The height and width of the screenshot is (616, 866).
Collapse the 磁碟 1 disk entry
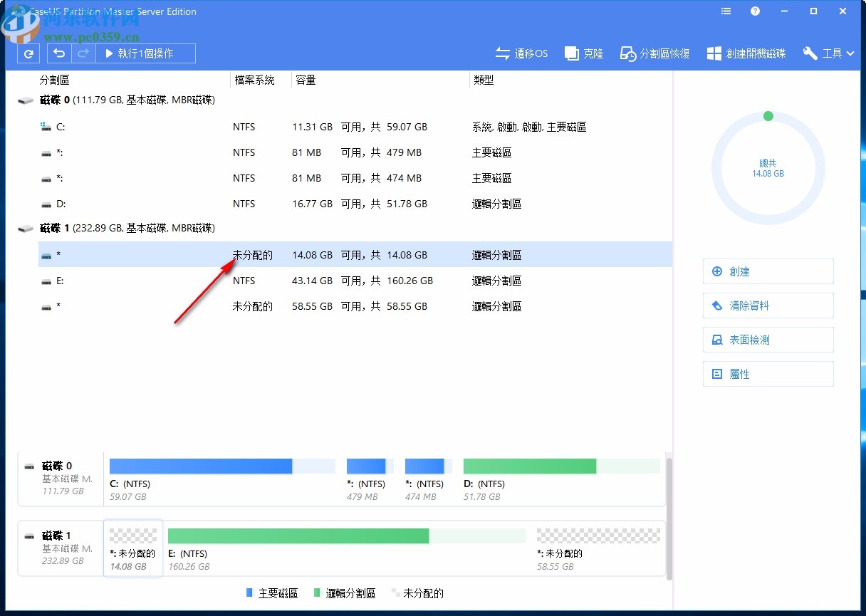coord(26,228)
